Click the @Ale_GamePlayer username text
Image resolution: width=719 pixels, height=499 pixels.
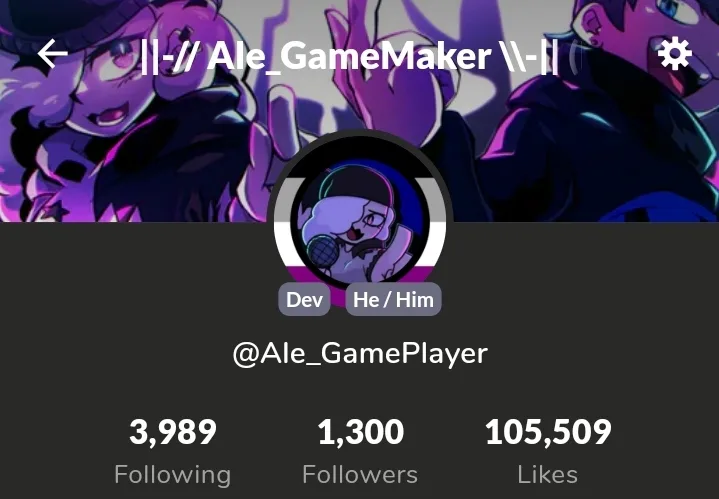tap(360, 354)
